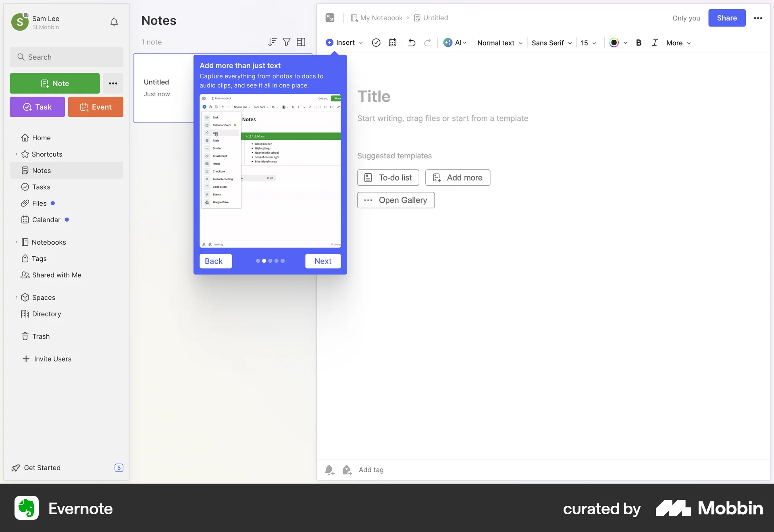Viewport: 774px width, 532px height.
Task: Navigate to My Notebook via breadcrumb
Action: pyautogui.click(x=381, y=18)
